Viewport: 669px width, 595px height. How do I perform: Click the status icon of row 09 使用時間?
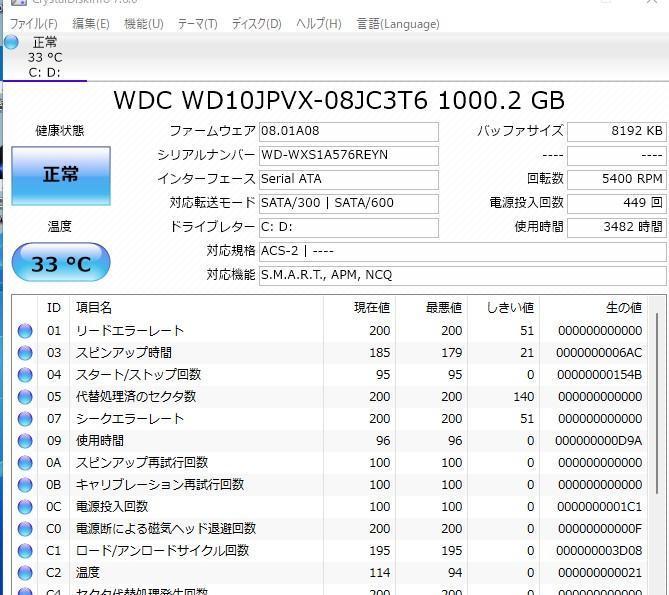(25, 441)
